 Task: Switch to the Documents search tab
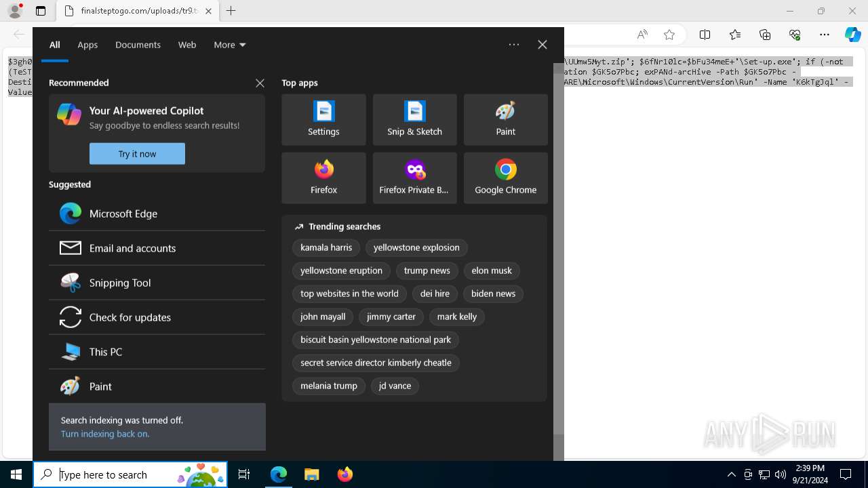138,45
